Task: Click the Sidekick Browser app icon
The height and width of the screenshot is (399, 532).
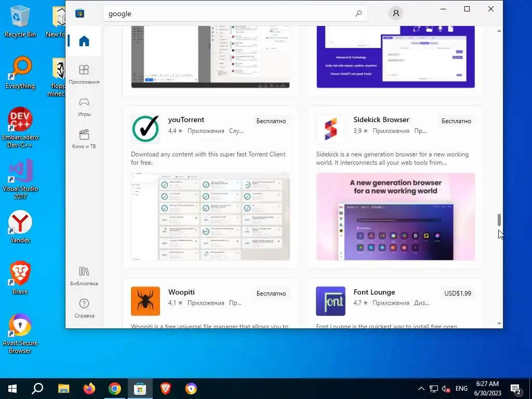Action: tap(330, 129)
